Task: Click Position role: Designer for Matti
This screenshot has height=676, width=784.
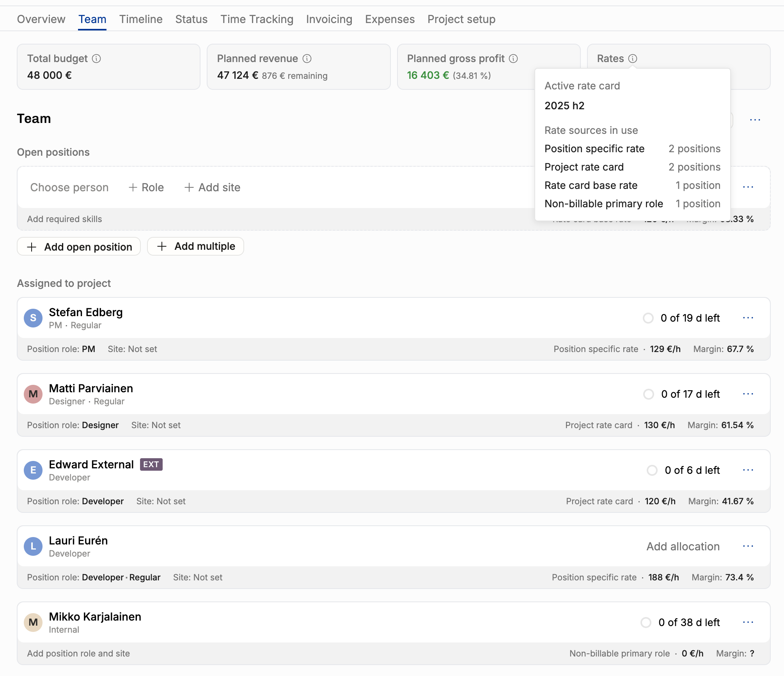Action: click(x=73, y=425)
